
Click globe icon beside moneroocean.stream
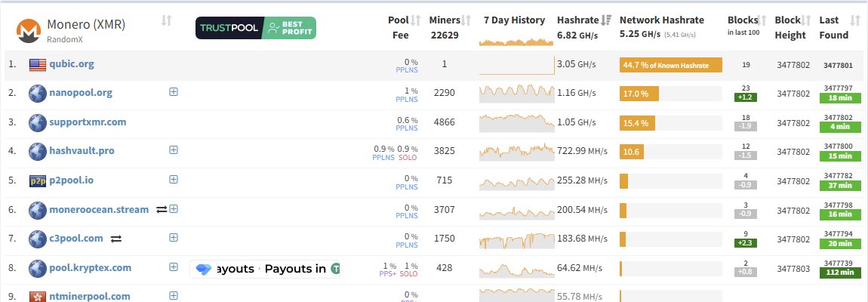coord(38,210)
